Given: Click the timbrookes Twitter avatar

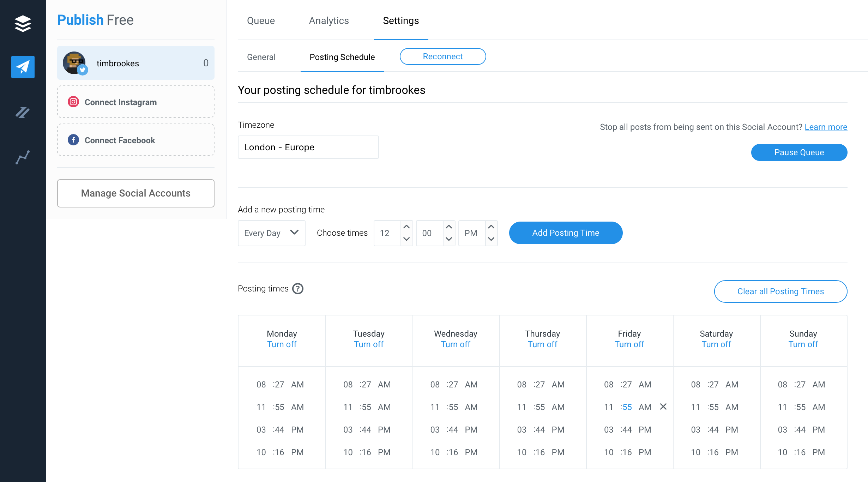Looking at the screenshot, I should click(74, 63).
